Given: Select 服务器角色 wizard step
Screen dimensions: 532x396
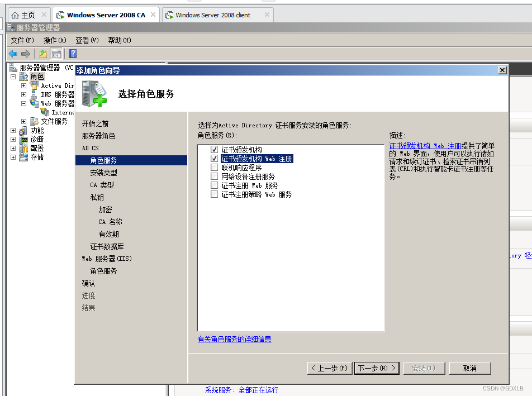Looking at the screenshot, I should pos(99,136).
